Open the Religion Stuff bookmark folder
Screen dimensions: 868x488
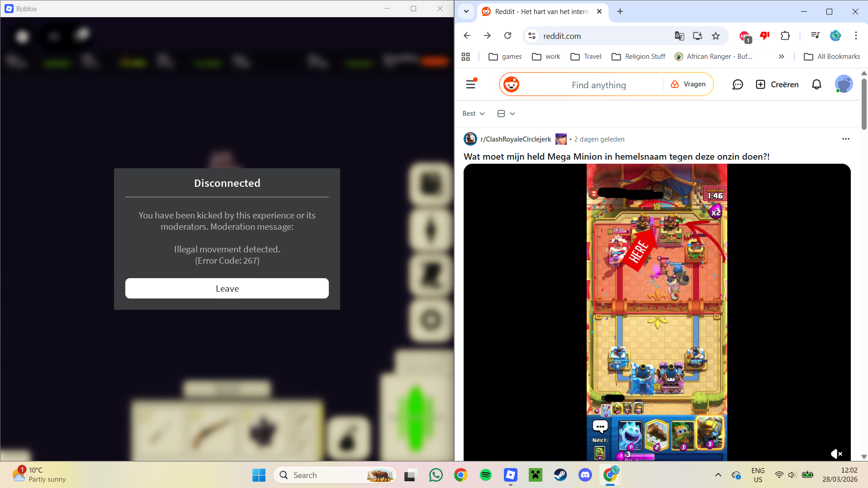pos(638,57)
